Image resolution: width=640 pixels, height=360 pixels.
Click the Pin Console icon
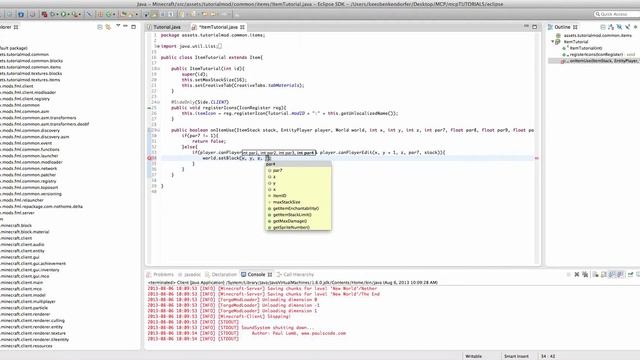point(631,275)
